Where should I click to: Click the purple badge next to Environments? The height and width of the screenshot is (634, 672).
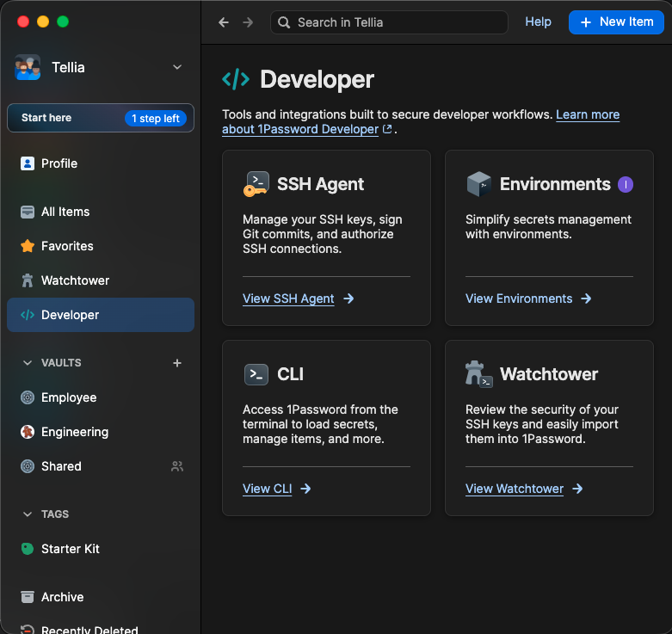[x=626, y=184]
